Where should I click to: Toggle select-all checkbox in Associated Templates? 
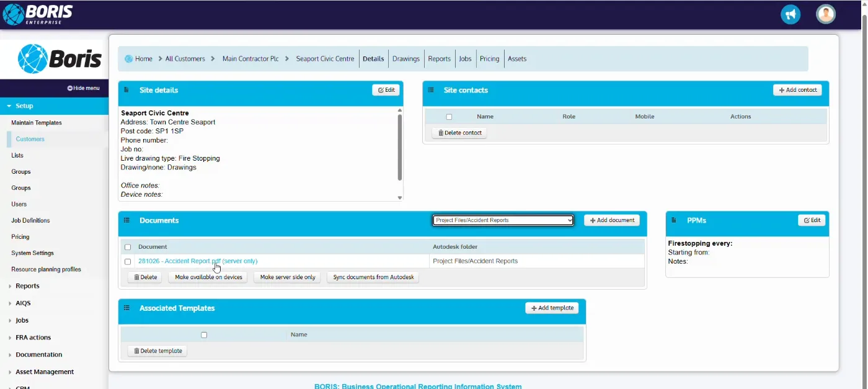(x=204, y=335)
